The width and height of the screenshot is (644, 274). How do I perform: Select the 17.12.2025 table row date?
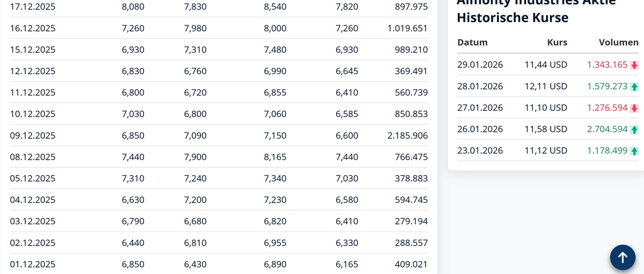tap(33, 7)
